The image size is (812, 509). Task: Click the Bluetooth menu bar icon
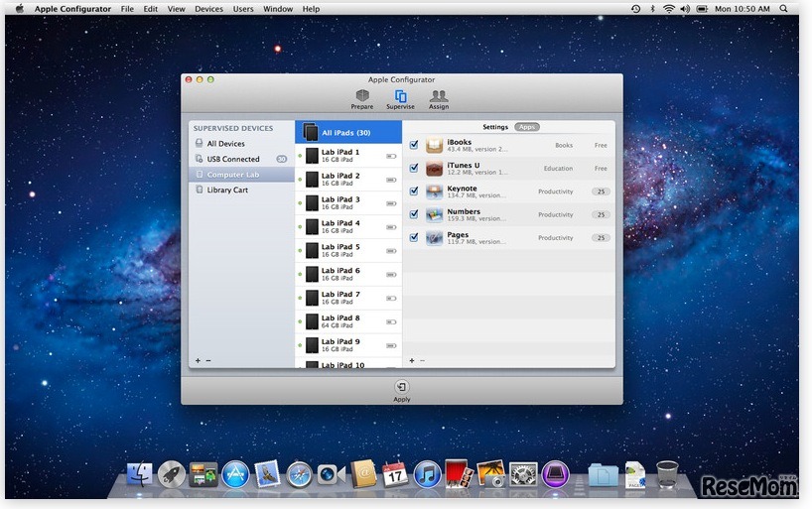(652, 8)
